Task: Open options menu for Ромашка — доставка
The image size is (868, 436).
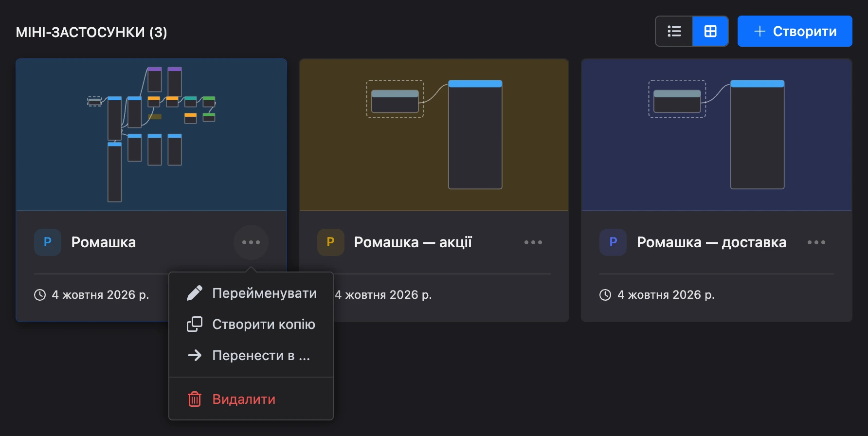Action: (816, 242)
